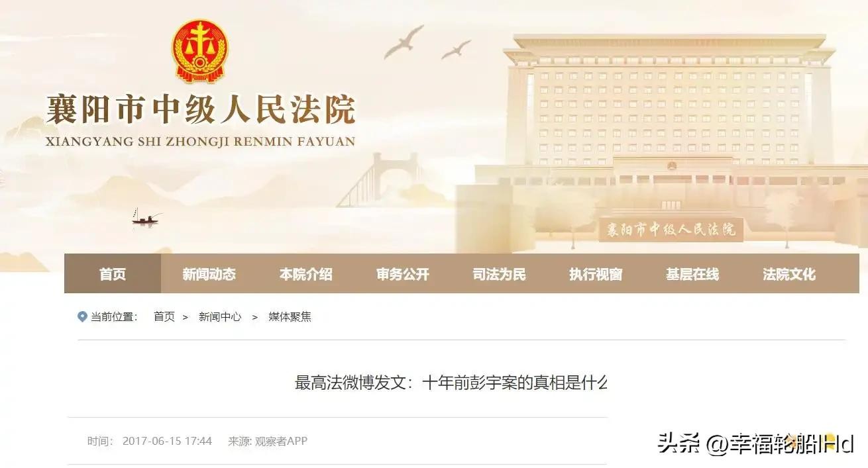Click the article headline about 彭宇案

click(x=451, y=383)
